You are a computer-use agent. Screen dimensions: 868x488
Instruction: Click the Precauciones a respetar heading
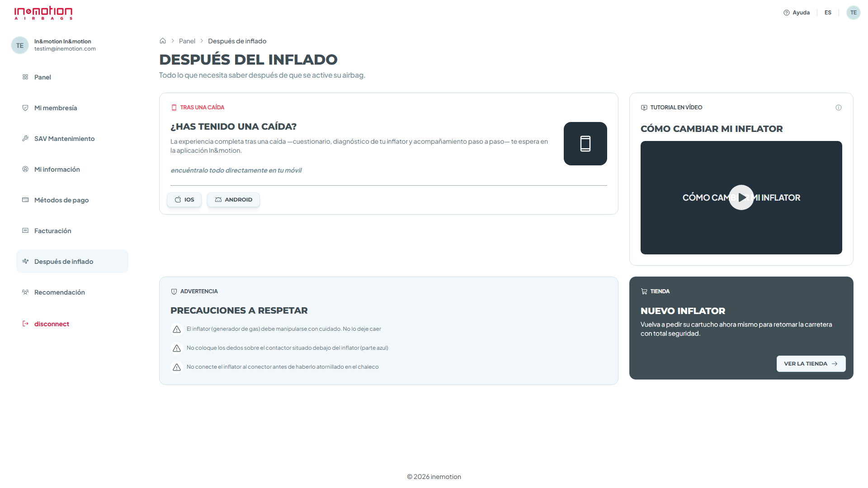[x=239, y=310]
